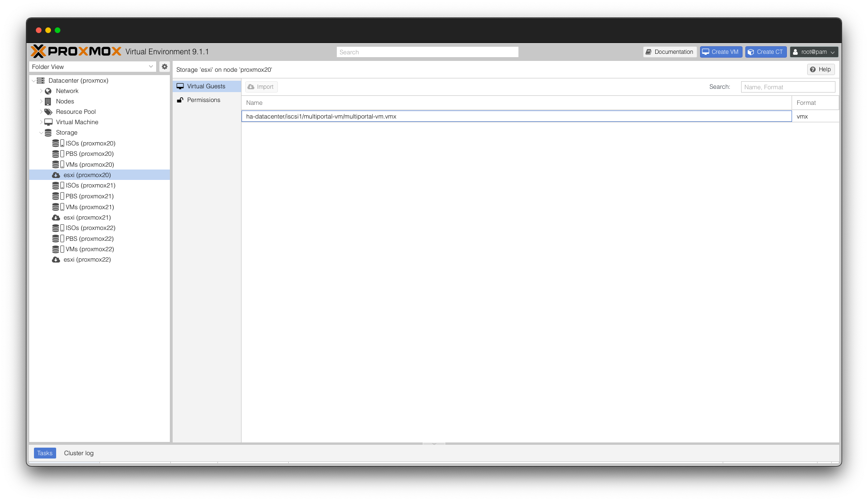Expand the Nodes tree folder

(x=41, y=102)
